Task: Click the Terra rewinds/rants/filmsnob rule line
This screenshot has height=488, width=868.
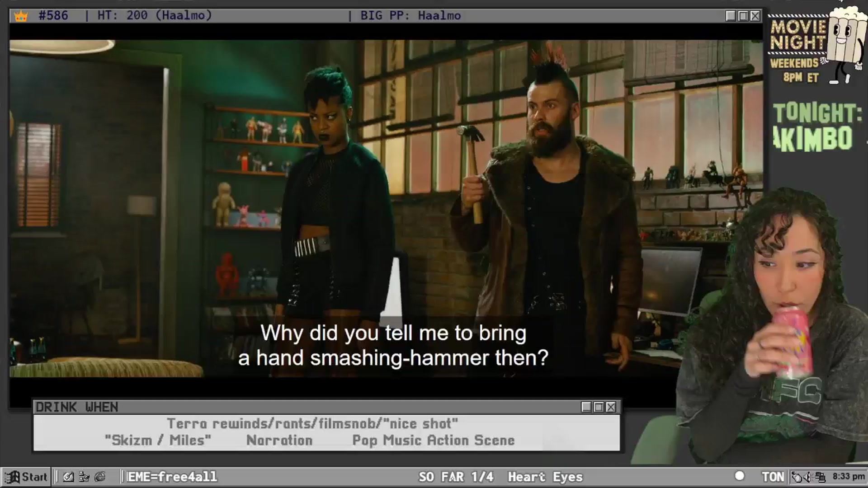Action: pos(312,424)
